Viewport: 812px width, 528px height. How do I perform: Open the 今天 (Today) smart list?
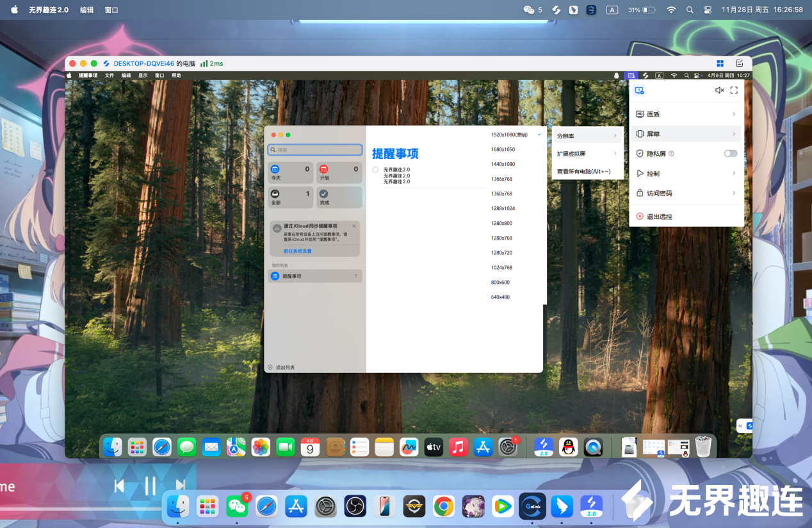pos(290,173)
